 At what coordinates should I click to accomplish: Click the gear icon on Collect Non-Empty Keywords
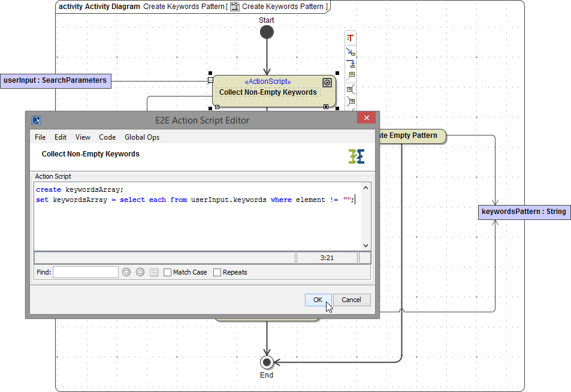(x=327, y=82)
